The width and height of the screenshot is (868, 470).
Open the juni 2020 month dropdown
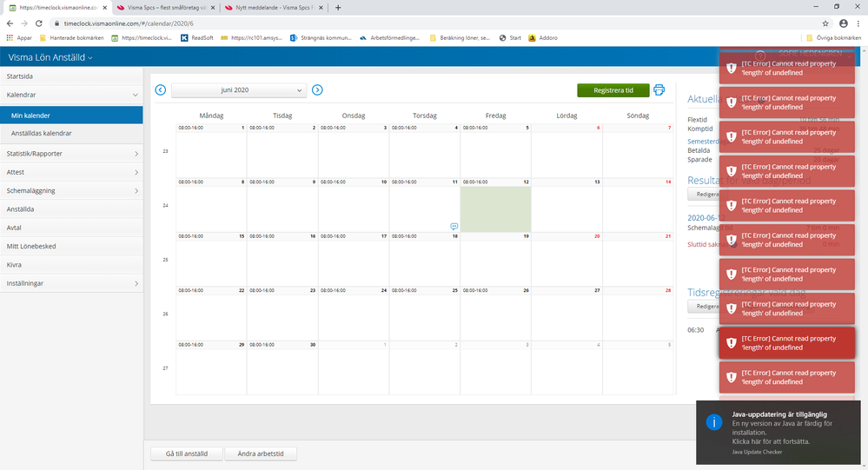pyautogui.click(x=239, y=90)
